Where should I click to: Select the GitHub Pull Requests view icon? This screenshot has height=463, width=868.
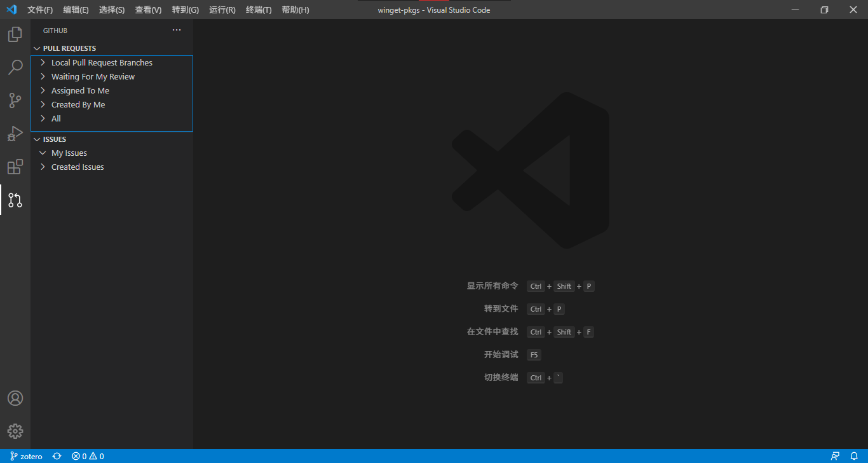(15, 200)
